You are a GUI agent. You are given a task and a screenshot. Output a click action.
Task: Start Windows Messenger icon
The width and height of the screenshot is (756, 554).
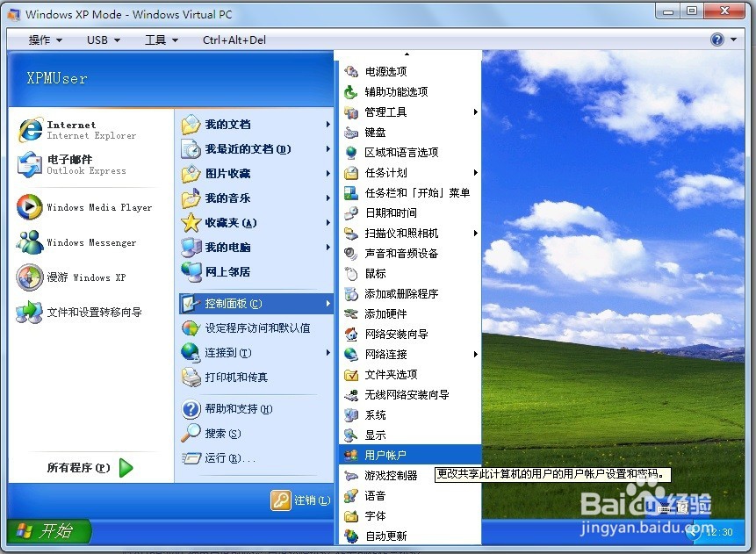(x=29, y=242)
